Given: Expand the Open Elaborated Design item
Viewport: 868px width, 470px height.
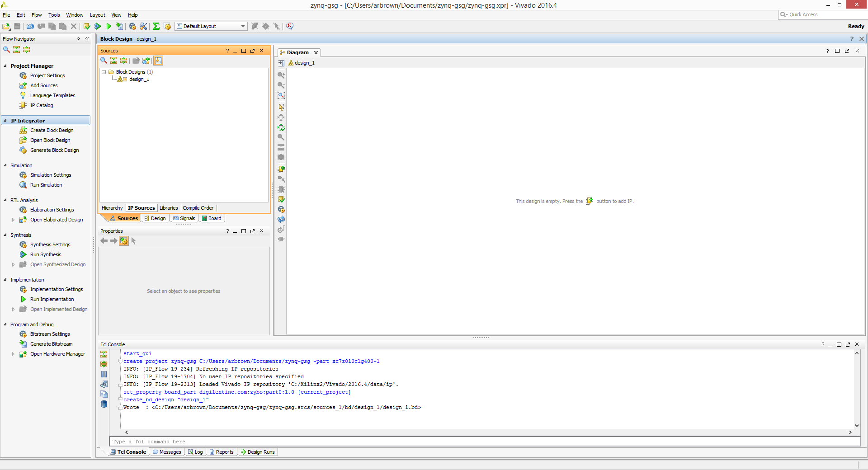Looking at the screenshot, I should point(13,220).
